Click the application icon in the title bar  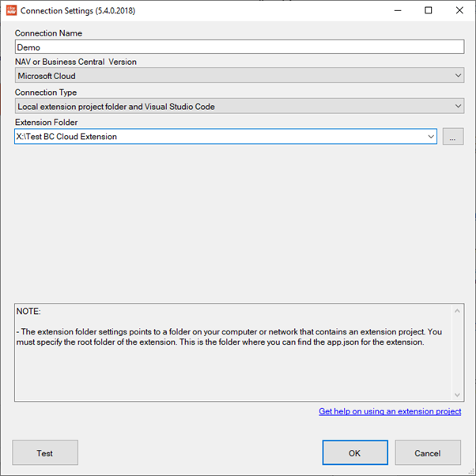11,10
